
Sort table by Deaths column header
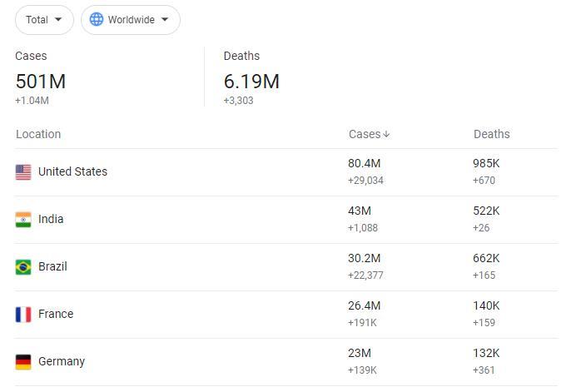coord(491,134)
